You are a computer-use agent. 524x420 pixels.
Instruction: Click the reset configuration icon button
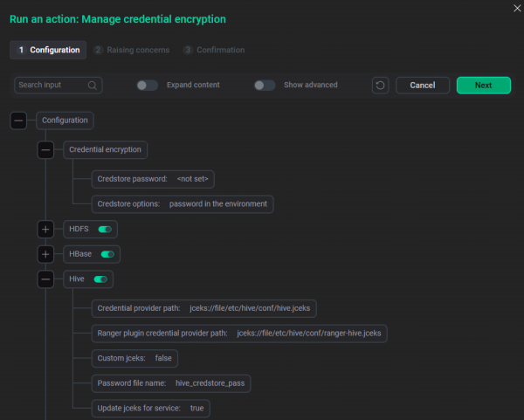tap(380, 86)
